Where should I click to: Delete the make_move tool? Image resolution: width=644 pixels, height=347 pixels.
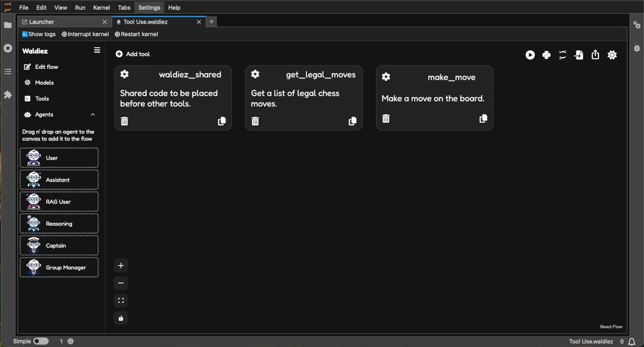385,119
